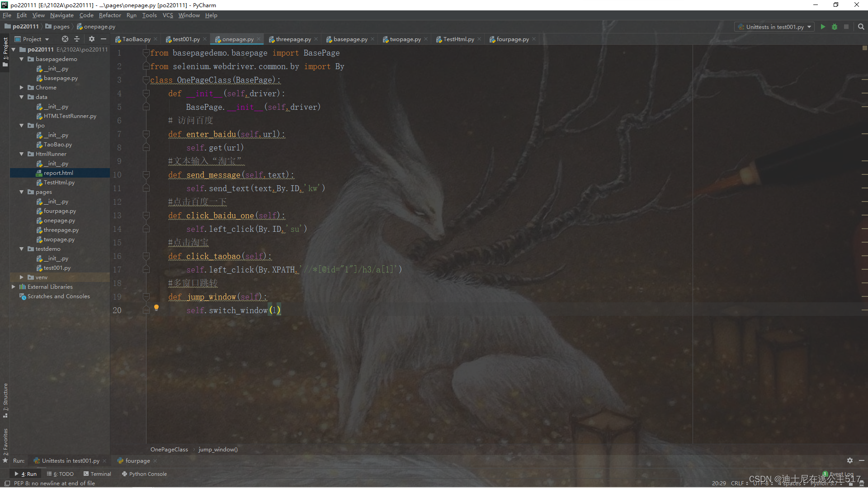This screenshot has height=488, width=868.
Task: Select fourpage.py in pages folder
Action: 60,211
